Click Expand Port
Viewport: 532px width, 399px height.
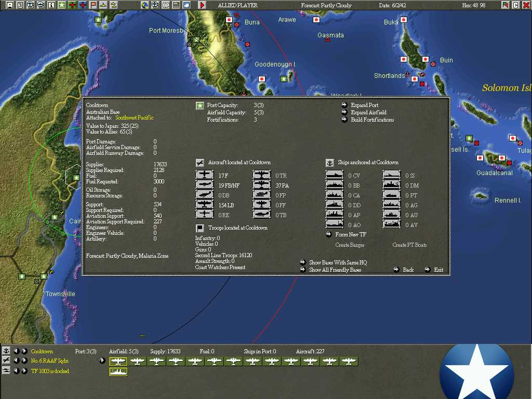tap(364, 105)
